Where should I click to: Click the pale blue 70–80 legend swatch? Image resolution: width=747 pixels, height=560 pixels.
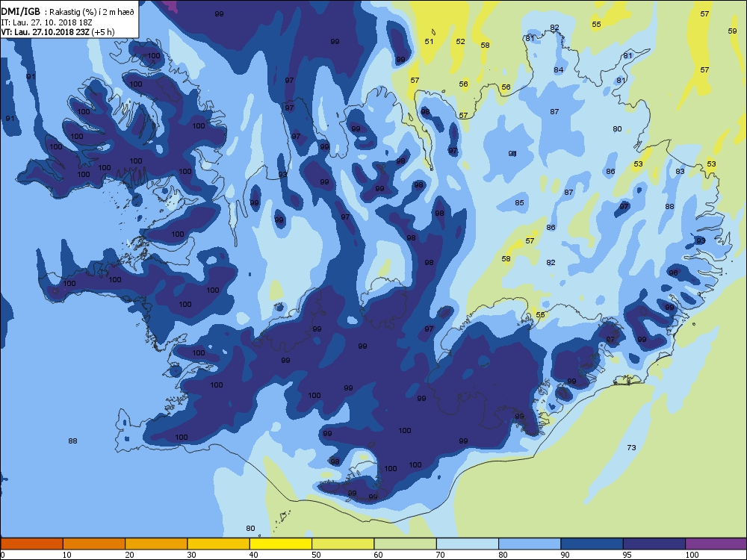pyautogui.click(x=468, y=544)
